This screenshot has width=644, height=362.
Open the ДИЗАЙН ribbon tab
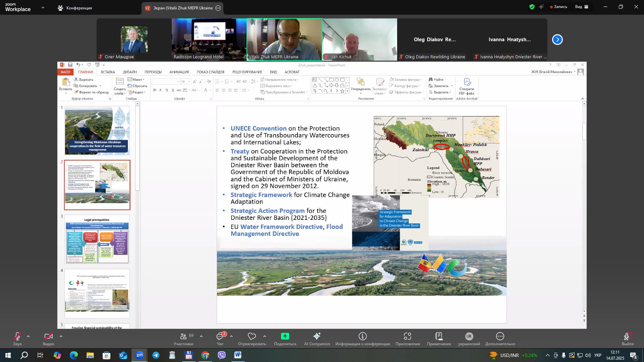(130, 72)
